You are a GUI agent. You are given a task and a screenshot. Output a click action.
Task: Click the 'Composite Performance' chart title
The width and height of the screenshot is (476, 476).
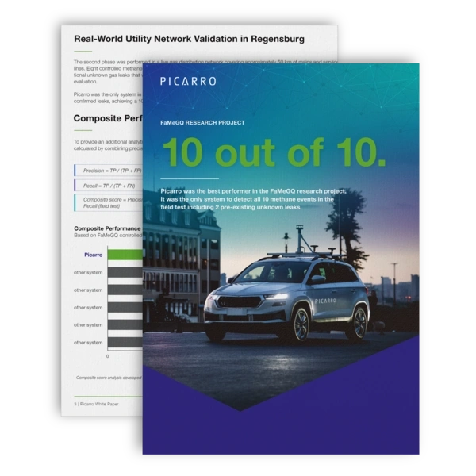[x=107, y=228]
